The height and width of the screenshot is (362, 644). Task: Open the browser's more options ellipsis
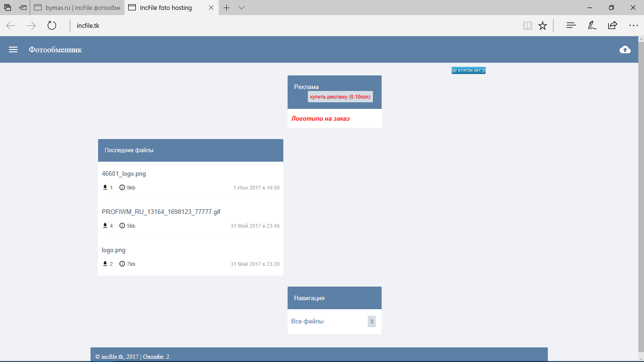coord(633,25)
